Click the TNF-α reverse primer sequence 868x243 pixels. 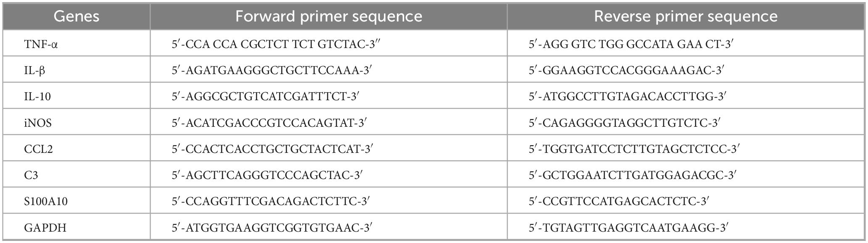coord(631,44)
